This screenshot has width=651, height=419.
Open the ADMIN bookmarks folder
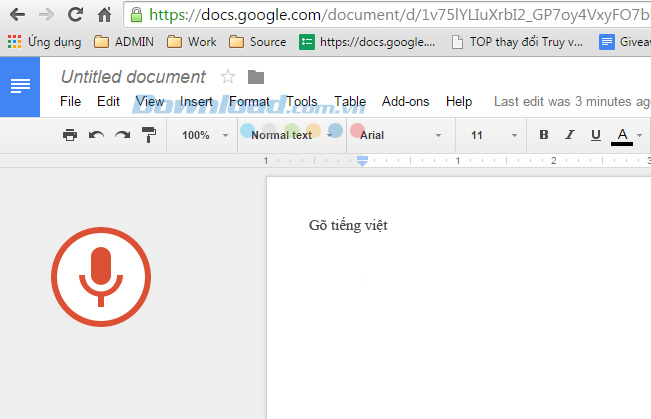tap(124, 42)
